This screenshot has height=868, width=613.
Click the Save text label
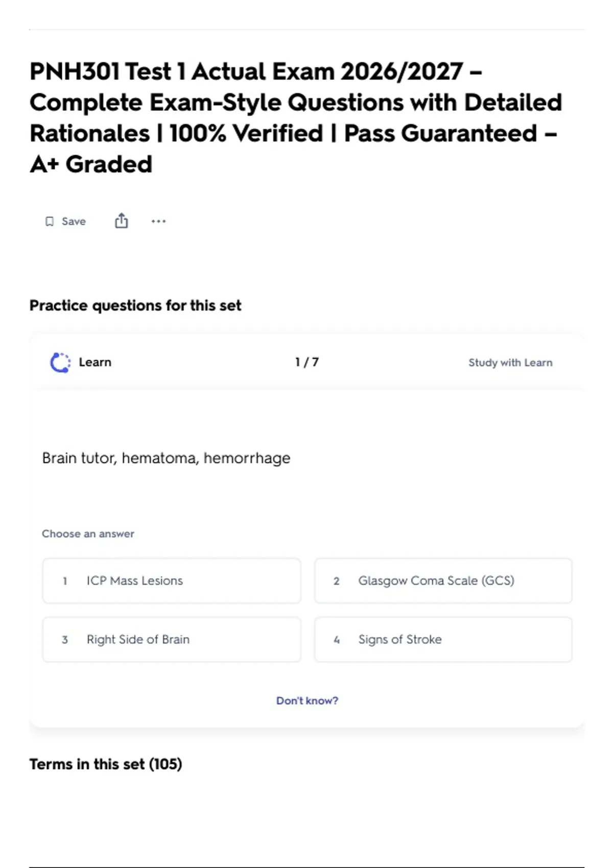pyautogui.click(x=74, y=222)
